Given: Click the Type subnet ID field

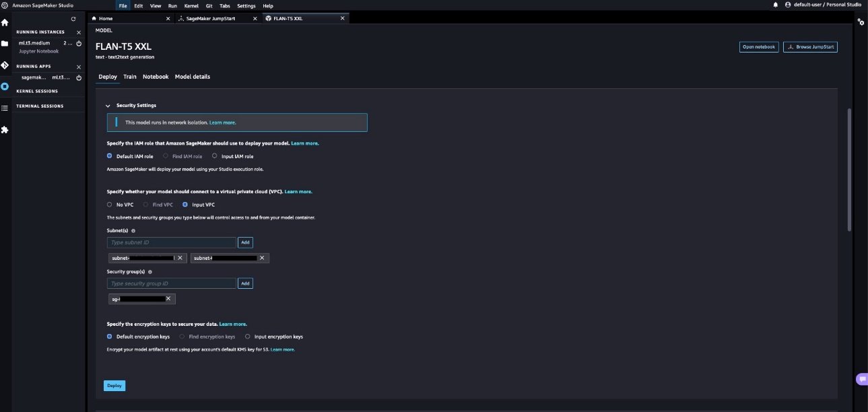Looking at the screenshot, I should pyautogui.click(x=172, y=242).
